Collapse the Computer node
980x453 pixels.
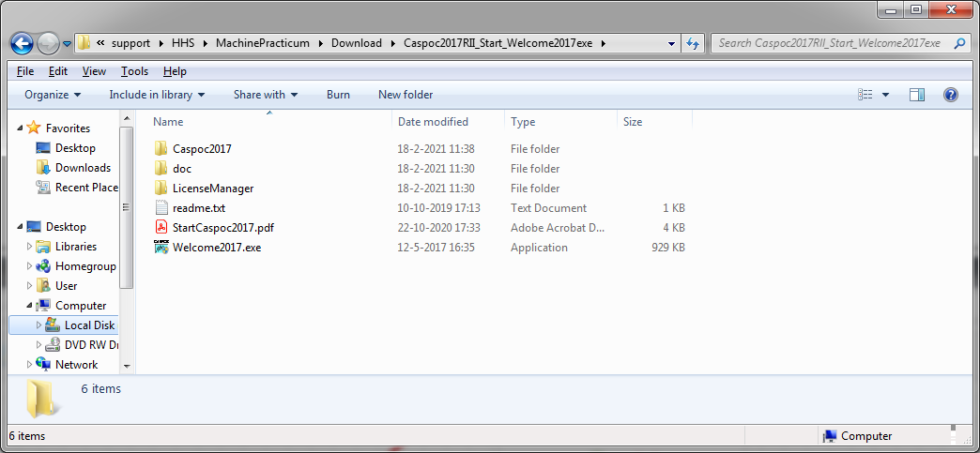click(29, 306)
